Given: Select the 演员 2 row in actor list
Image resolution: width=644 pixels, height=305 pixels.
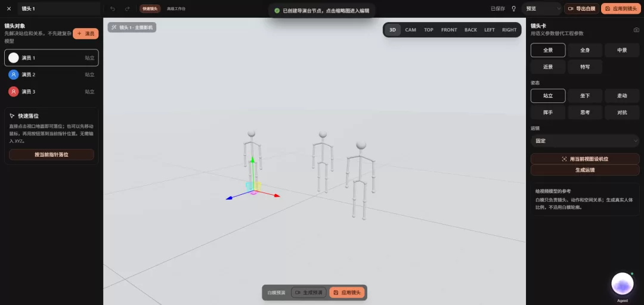Looking at the screenshot, I should [51, 74].
